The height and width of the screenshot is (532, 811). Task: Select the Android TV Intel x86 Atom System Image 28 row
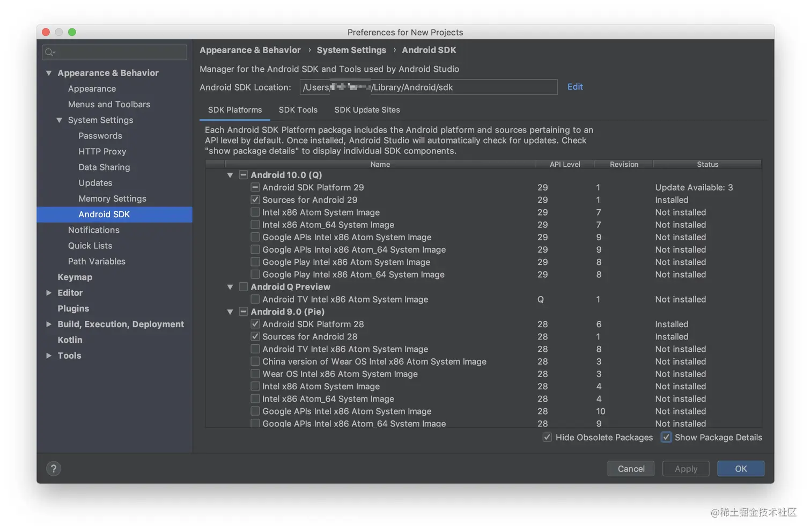[x=483, y=349]
